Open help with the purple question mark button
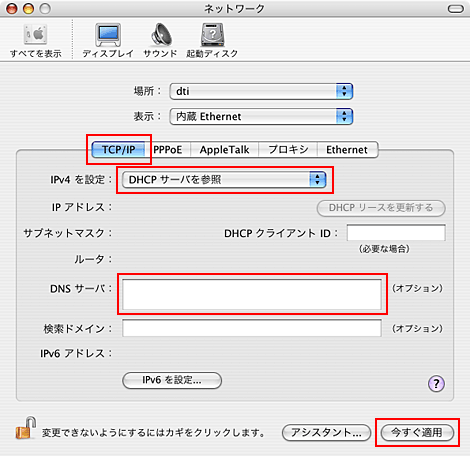Image resolution: width=470 pixels, height=456 pixels. [436, 383]
